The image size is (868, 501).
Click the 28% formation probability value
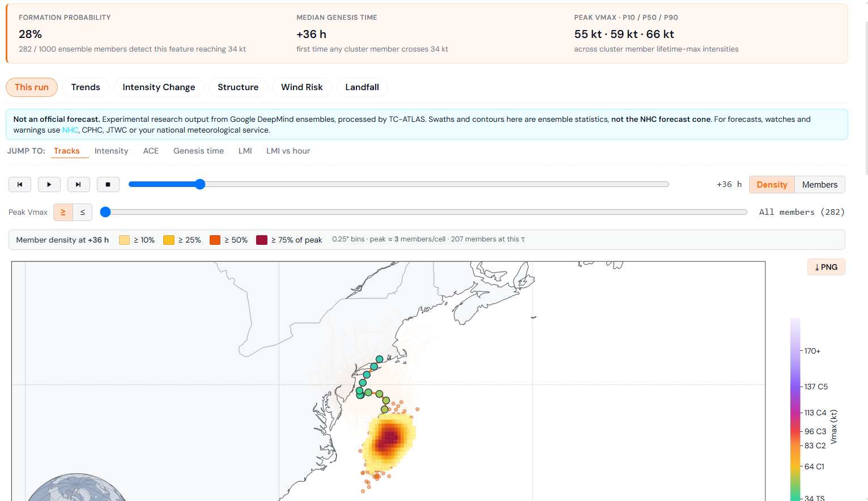pos(31,34)
